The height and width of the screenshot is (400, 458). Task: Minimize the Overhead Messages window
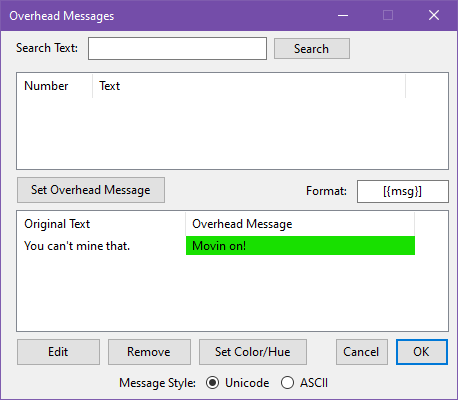click(x=343, y=15)
